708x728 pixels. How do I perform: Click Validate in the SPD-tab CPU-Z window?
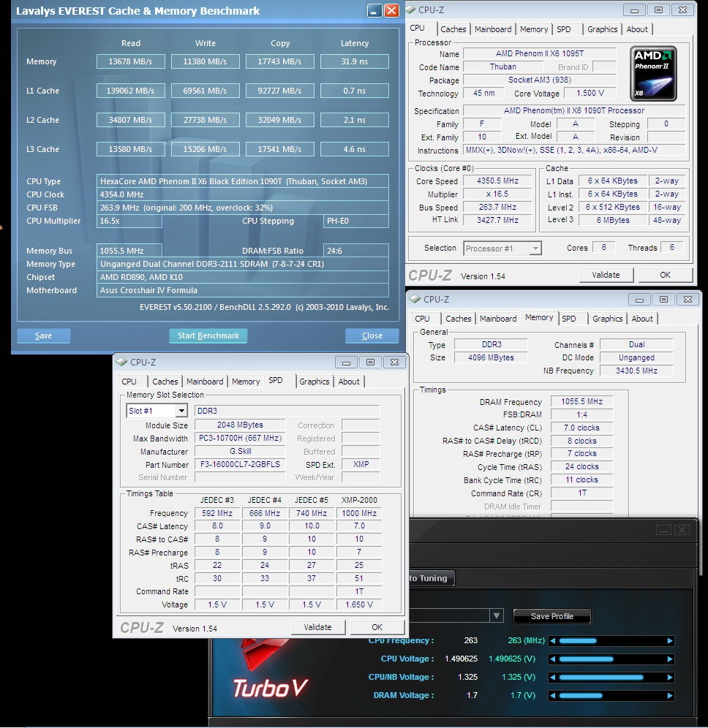tap(317, 627)
